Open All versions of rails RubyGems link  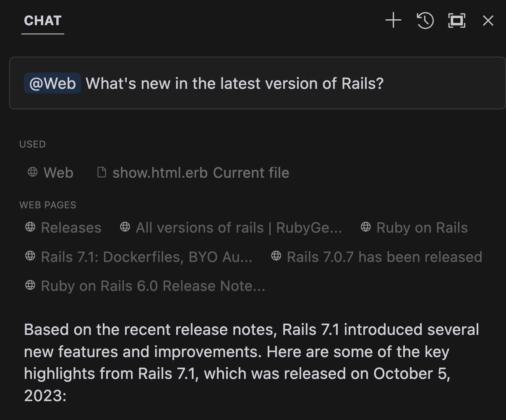239,228
